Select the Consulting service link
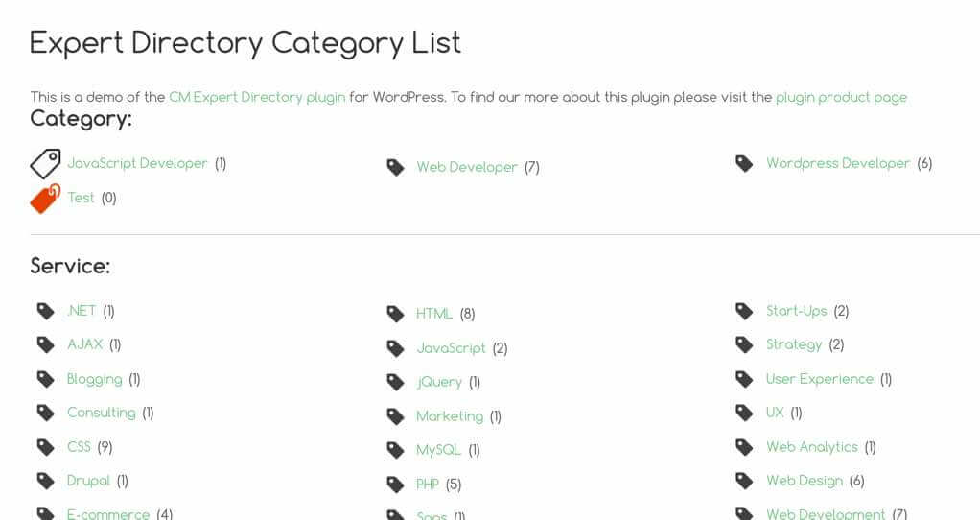This screenshot has width=980, height=520. pyautogui.click(x=101, y=413)
